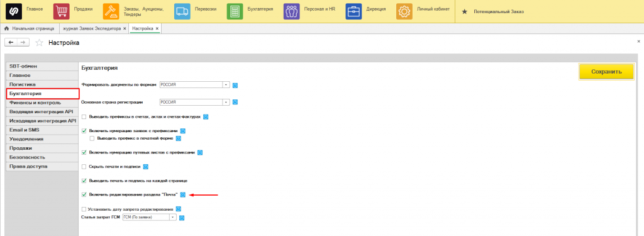This screenshot has height=236, width=644.
Task: Open Продажи settings section in sidebar
Action: pos(42,148)
